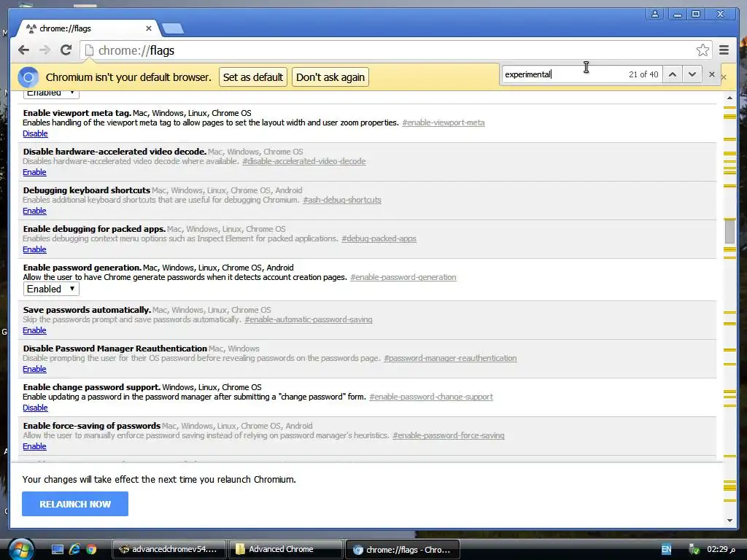Image resolution: width=747 pixels, height=560 pixels.
Task: Click Show Desktop icon in taskbar
Action: (58, 550)
